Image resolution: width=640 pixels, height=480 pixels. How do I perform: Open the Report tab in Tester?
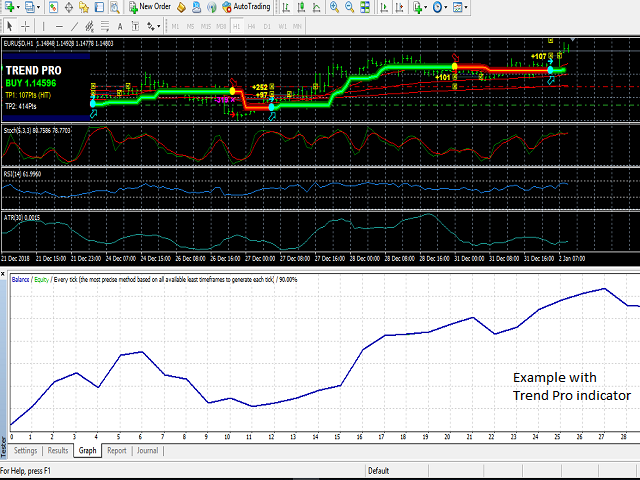[117, 451]
